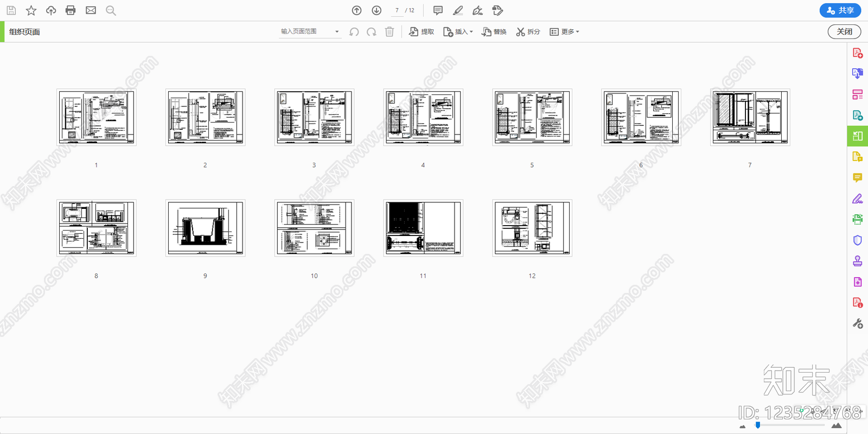This screenshot has width=868, height=434.
Task: Open the purple stamp sidebar tool
Action: (x=858, y=261)
